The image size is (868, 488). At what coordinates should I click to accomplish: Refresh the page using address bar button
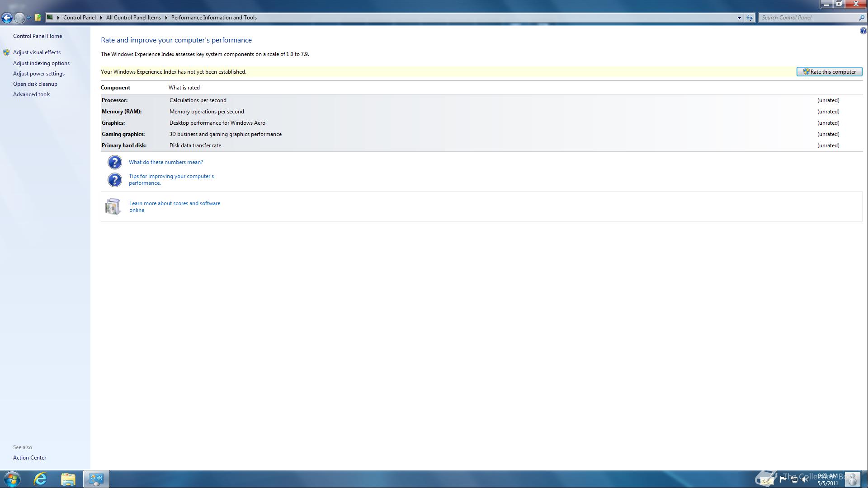click(750, 18)
